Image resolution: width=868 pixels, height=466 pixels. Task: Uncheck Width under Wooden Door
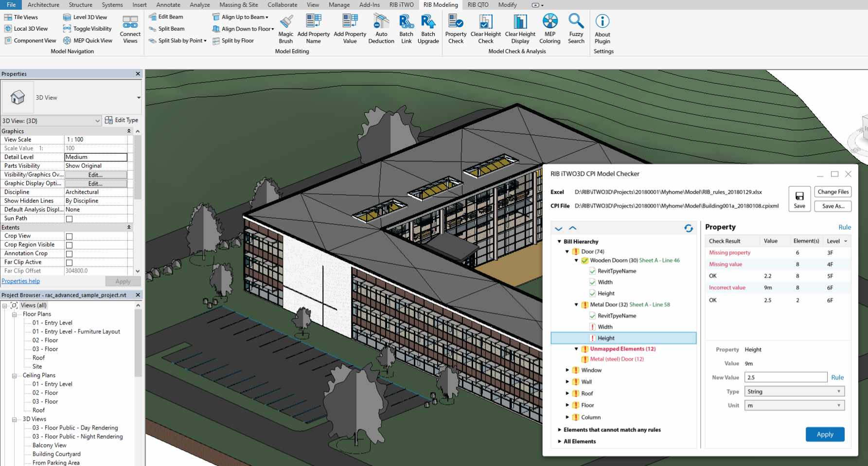pyautogui.click(x=592, y=282)
